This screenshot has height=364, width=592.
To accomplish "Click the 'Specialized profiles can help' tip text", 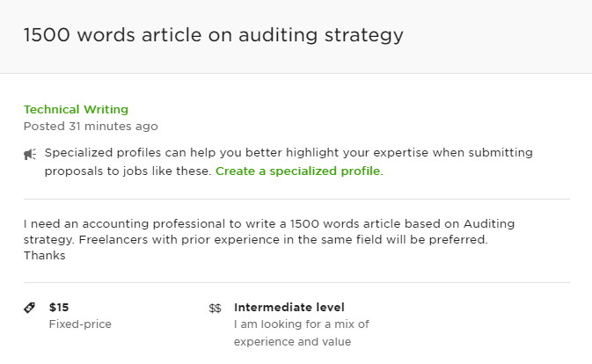I will pyautogui.click(x=289, y=153).
